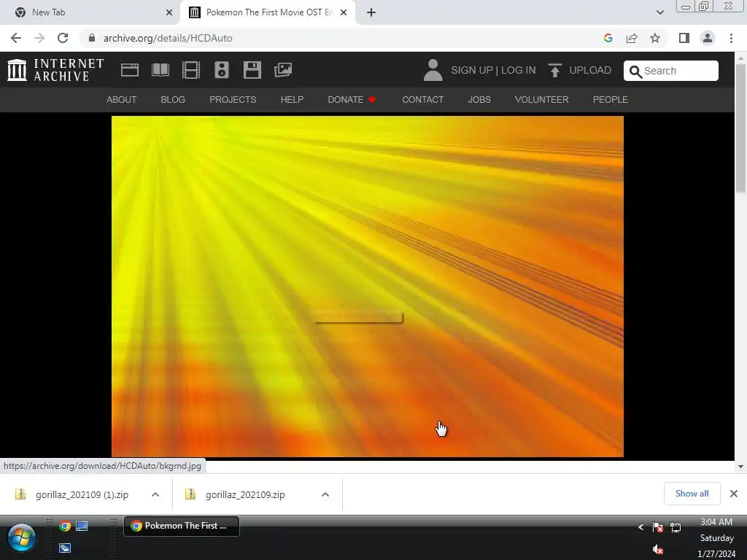Open the gorillaz_202109.zip download item
747x560 pixels.
pyautogui.click(x=245, y=495)
